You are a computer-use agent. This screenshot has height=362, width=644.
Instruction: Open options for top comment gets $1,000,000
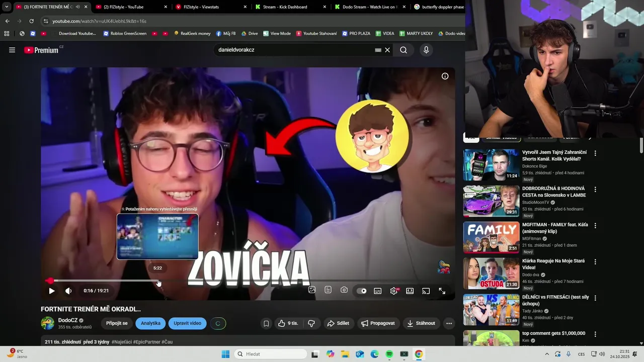[x=595, y=334]
